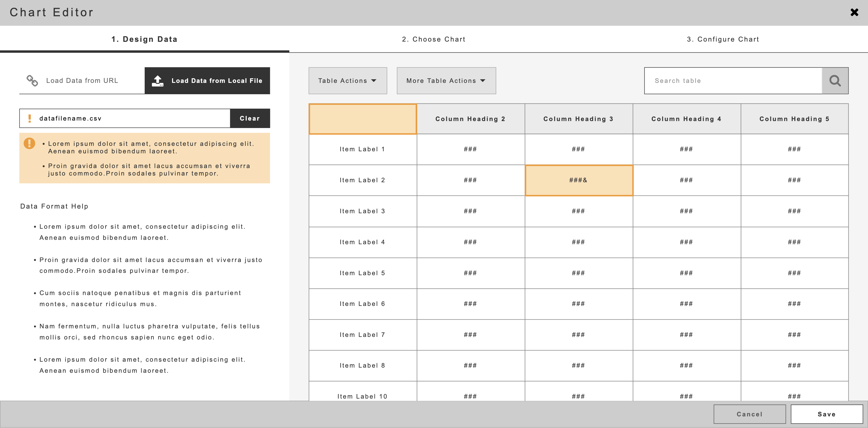Focus the Search table input field

coord(733,81)
